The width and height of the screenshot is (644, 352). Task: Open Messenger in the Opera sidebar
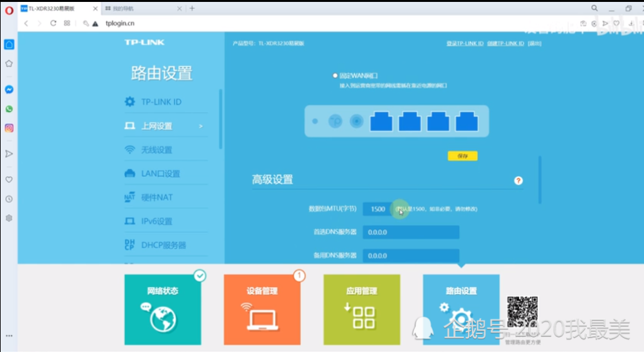point(9,90)
